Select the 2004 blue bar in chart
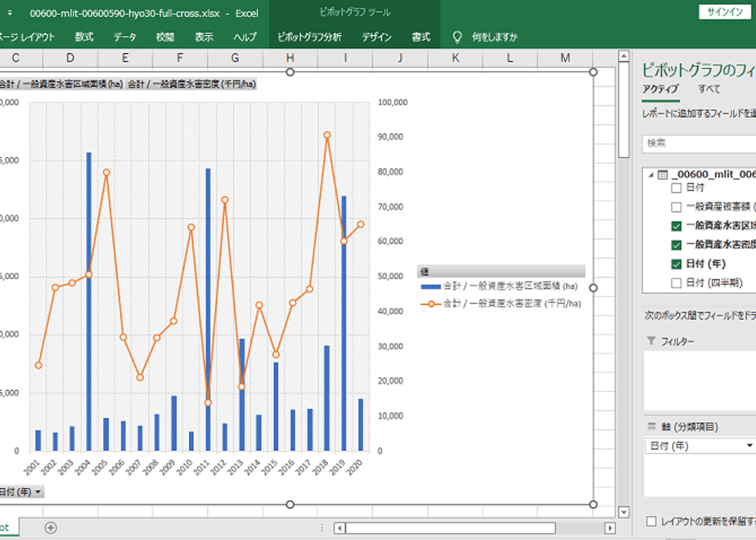This screenshot has width=756, height=540. [x=88, y=301]
